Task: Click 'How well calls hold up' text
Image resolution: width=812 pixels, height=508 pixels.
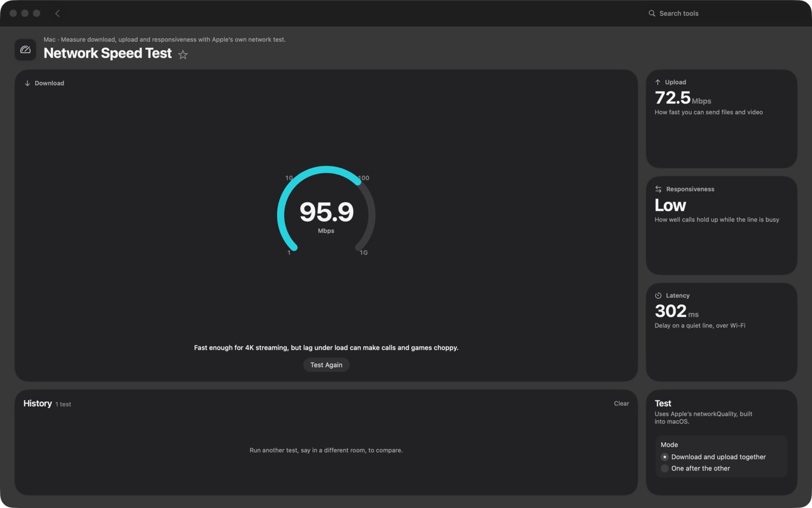Action: (x=717, y=219)
